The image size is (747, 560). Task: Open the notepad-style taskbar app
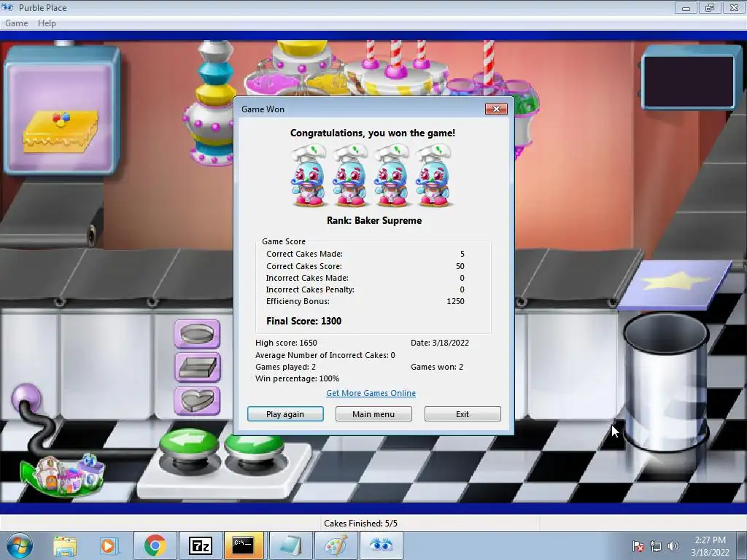pos(290,545)
